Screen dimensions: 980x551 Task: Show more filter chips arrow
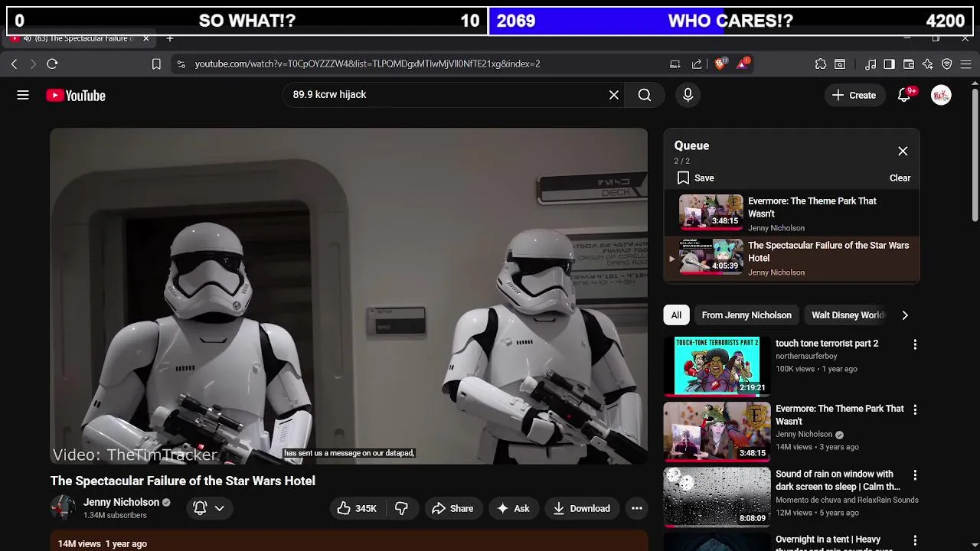[x=905, y=315]
